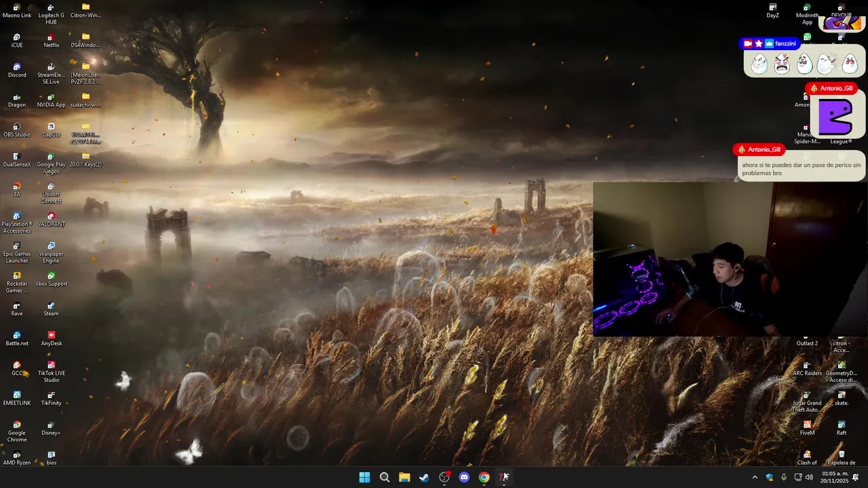Select the iCUE desktop icon
Screen dimensions: 868x488
(x=17, y=41)
